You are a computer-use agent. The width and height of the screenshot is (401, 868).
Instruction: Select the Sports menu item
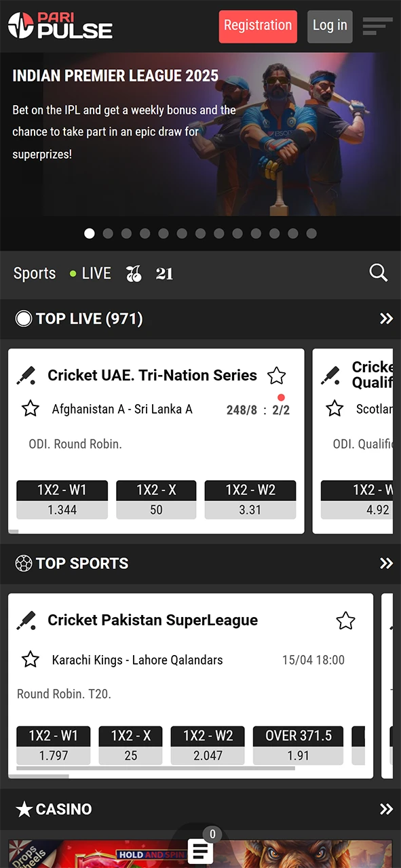(34, 273)
